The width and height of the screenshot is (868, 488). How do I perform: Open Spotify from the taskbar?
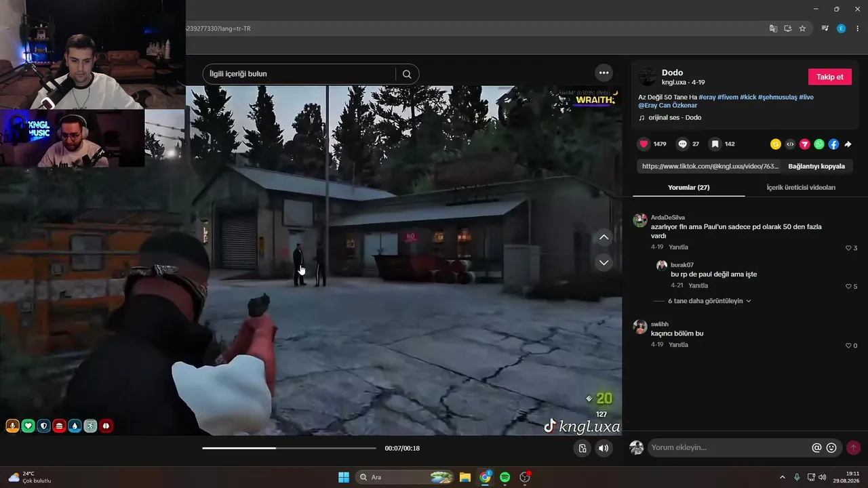click(x=505, y=477)
